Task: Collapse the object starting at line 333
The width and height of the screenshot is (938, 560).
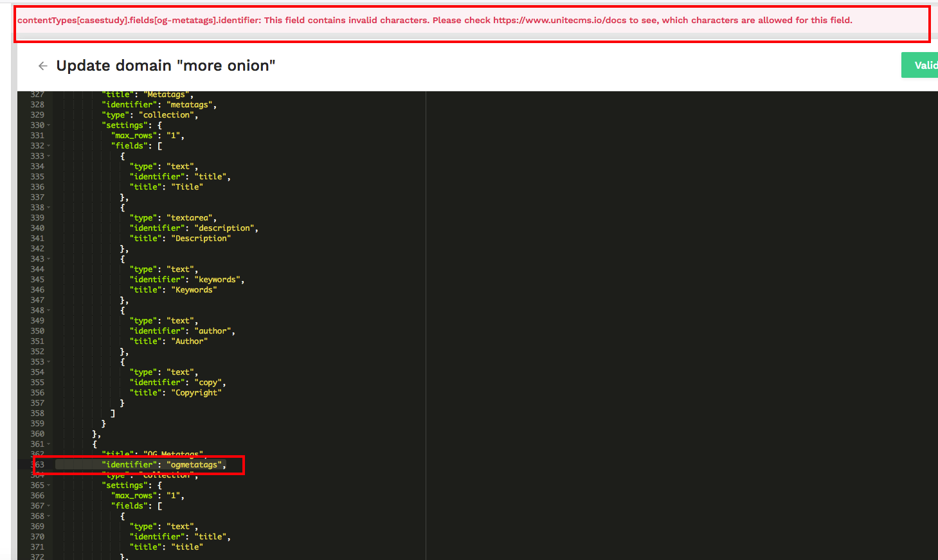Action: click(x=49, y=156)
